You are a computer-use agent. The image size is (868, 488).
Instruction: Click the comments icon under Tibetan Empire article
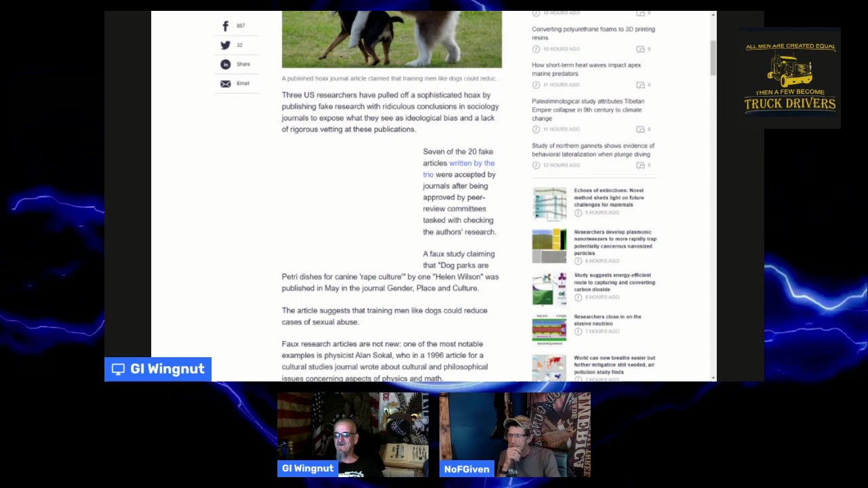click(640, 129)
